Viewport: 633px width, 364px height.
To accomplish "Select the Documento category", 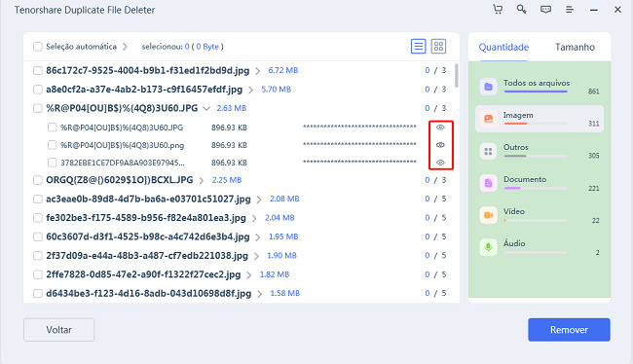I will (x=540, y=183).
